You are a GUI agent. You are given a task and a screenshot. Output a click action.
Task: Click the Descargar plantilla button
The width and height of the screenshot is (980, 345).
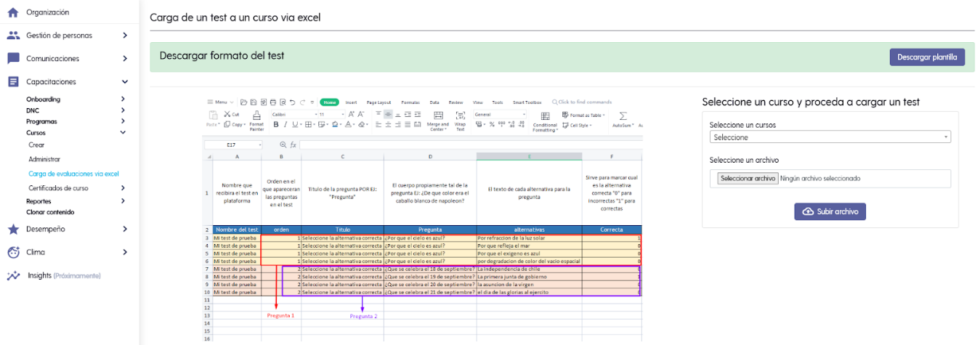(x=927, y=57)
